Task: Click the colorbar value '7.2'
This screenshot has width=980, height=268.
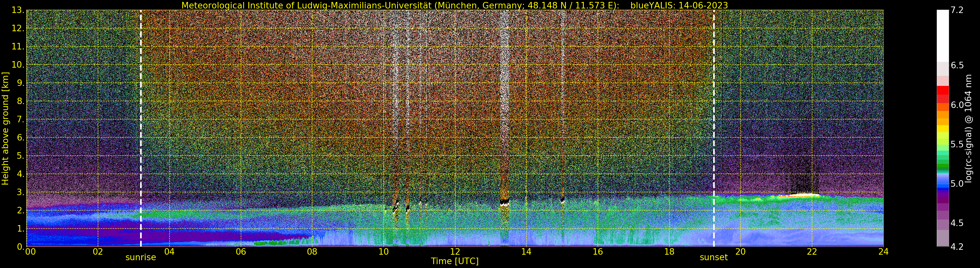Action: point(957,10)
